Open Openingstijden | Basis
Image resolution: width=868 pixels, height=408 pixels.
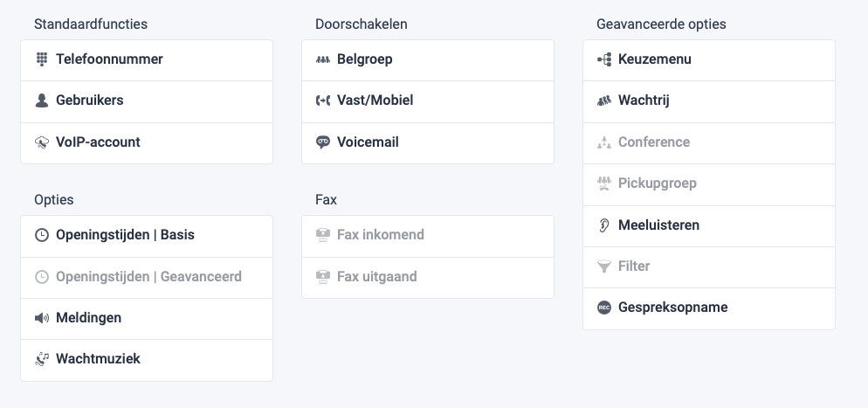pyautogui.click(x=147, y=235)
